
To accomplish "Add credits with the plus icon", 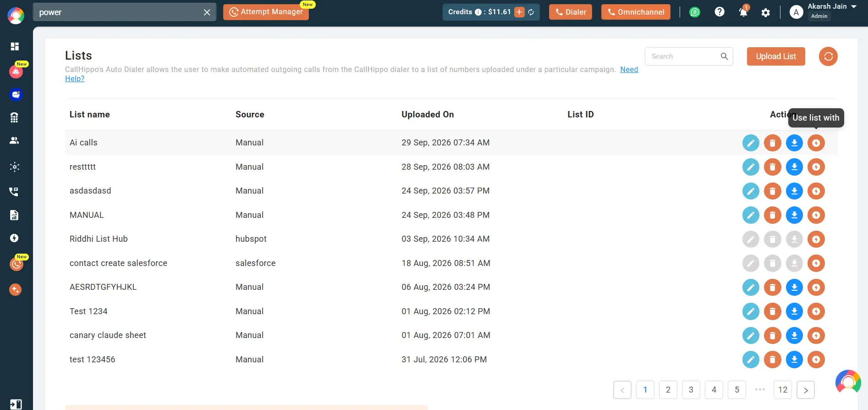I will [519, 12].
